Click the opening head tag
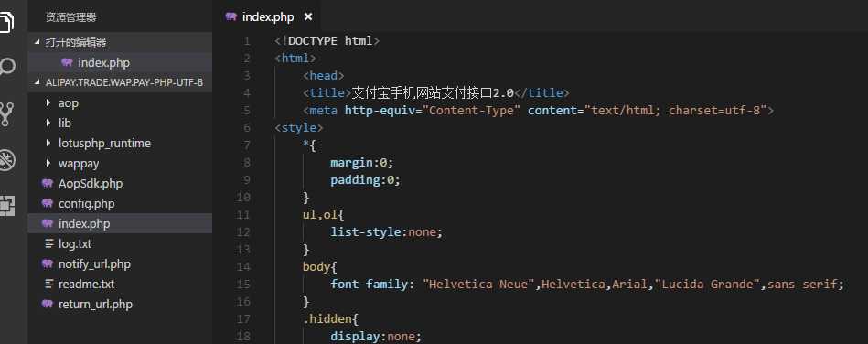This screenshot has height=344, width=868. (x=323, y=76)
